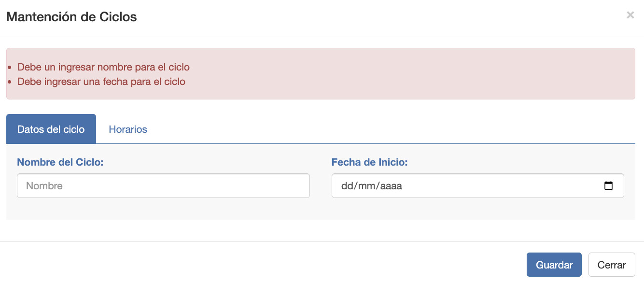Screen dimensions: 644x282
Task: Click empty area of the red alert box
Action: click(x=410, y=74)
